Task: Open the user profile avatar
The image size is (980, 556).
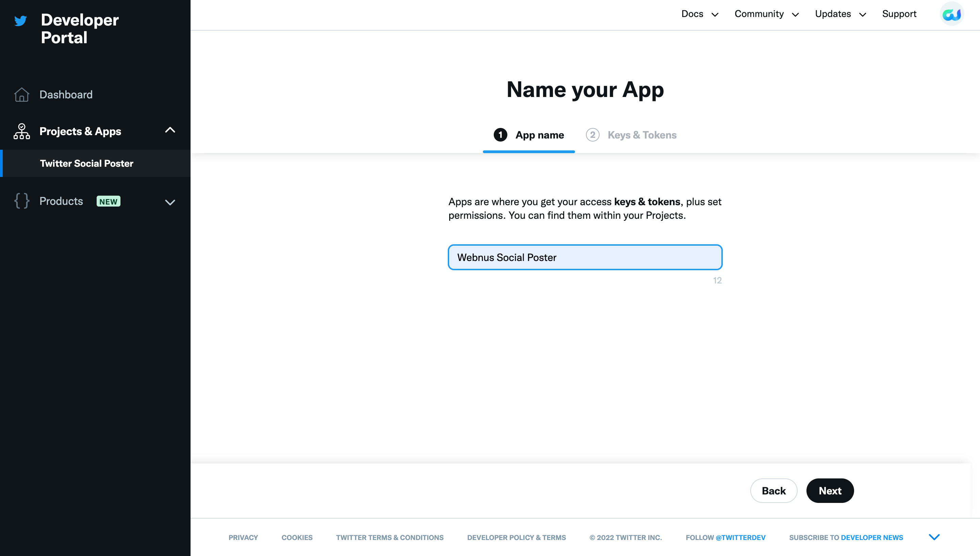Action: pyautogui.click(x=952, y=14)
